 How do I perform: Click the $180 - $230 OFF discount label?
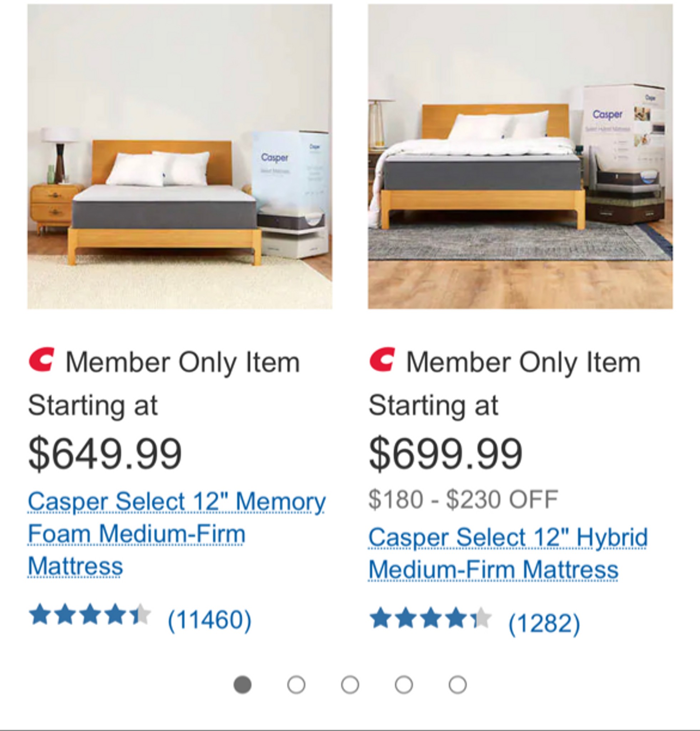[463, 499]
